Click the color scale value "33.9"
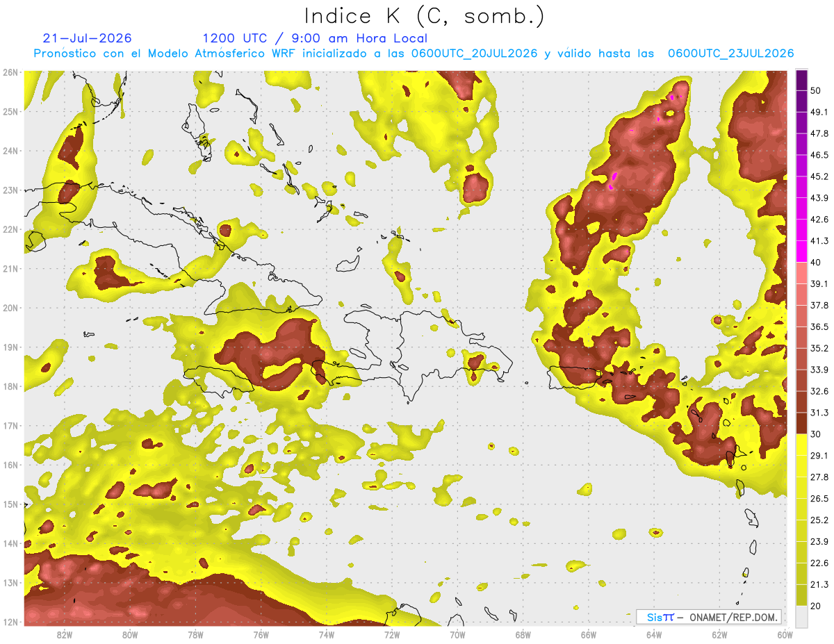Screen dimensions: 834x644 pos(819,370)
